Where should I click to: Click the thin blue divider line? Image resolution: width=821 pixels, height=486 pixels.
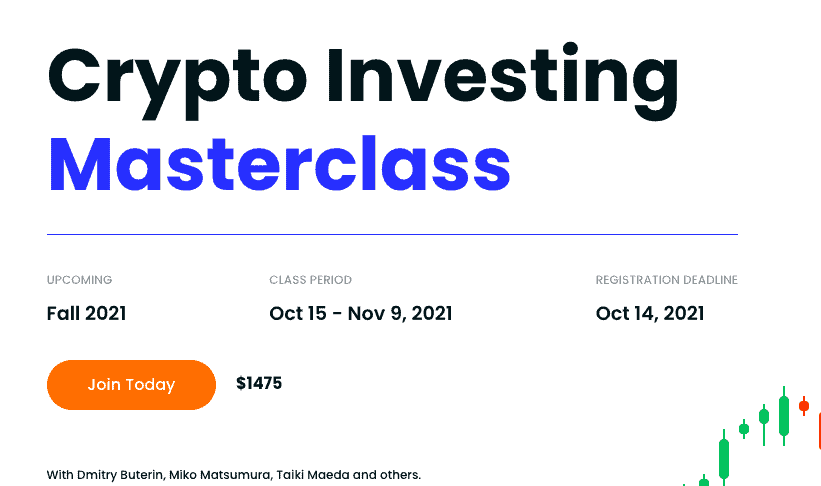392,234
